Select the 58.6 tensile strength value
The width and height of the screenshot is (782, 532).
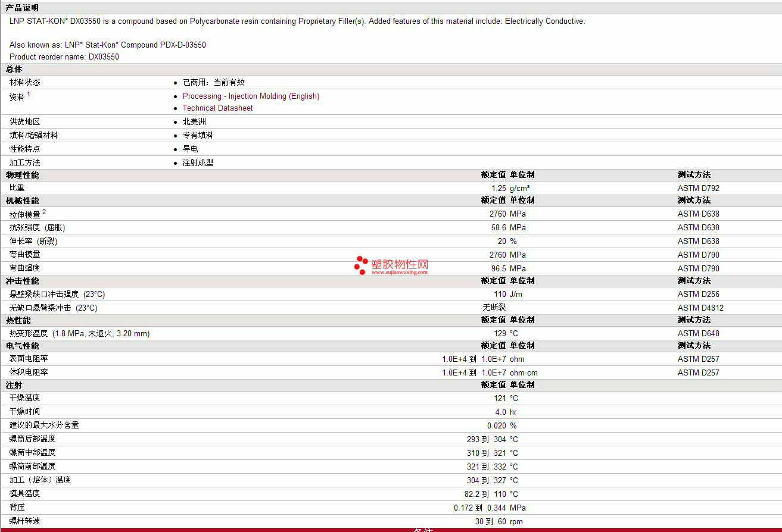click(x=499, y=227)
